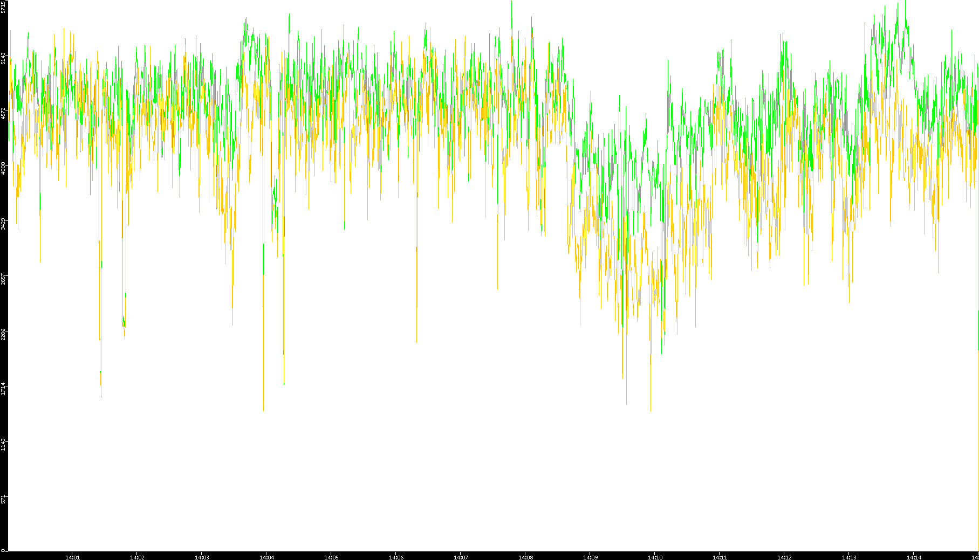The image size is (979, 560).
Task: Click the 4572 y-axis label
Action: point(3,113)
